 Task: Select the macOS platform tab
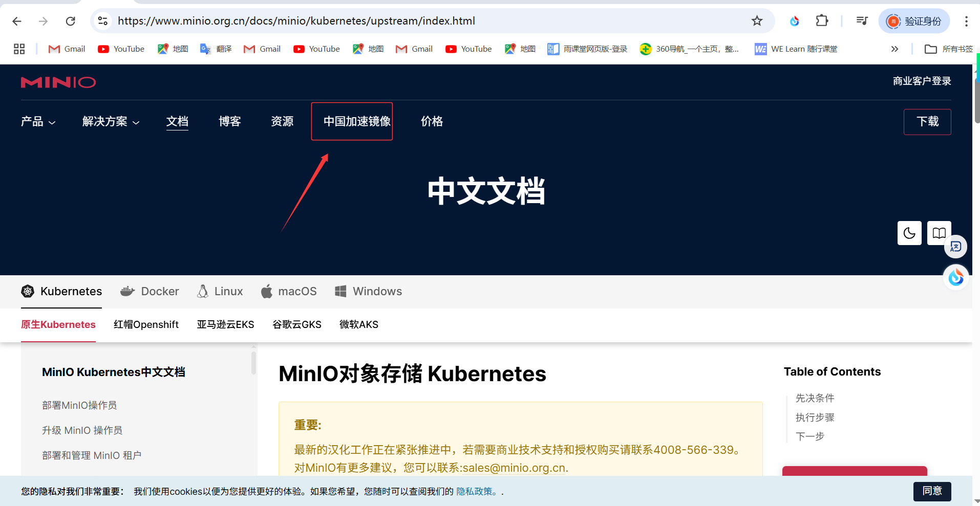(x=289, y=291)
